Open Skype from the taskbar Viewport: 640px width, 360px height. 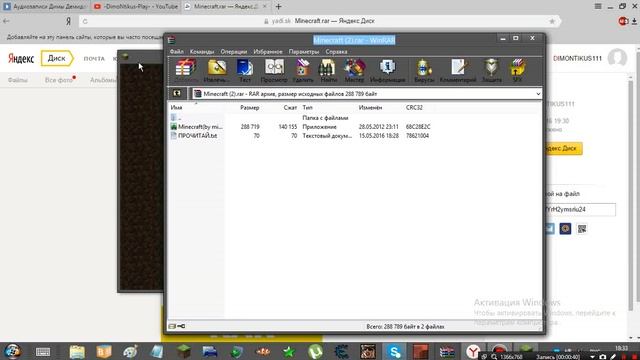pyautogui.click(x=394, y=351)
